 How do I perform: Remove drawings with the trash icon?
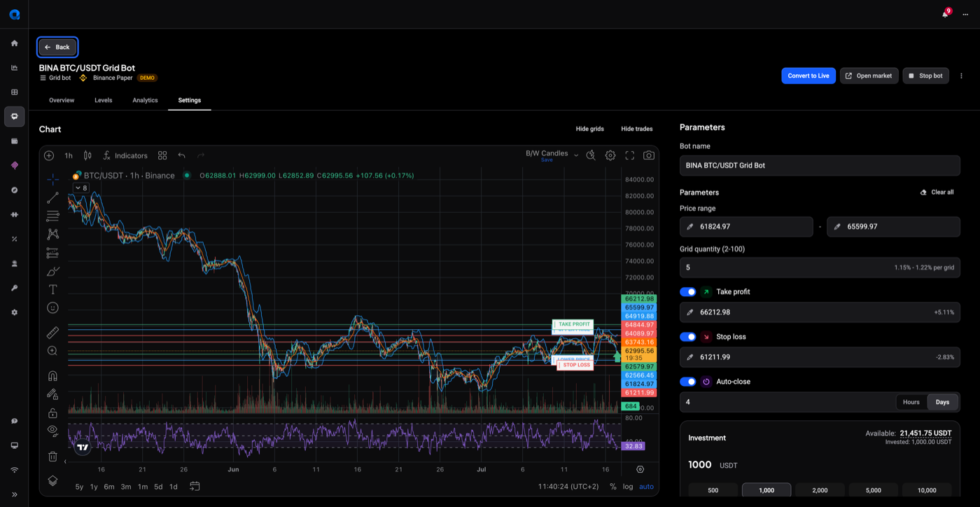(x=52, y=457)
